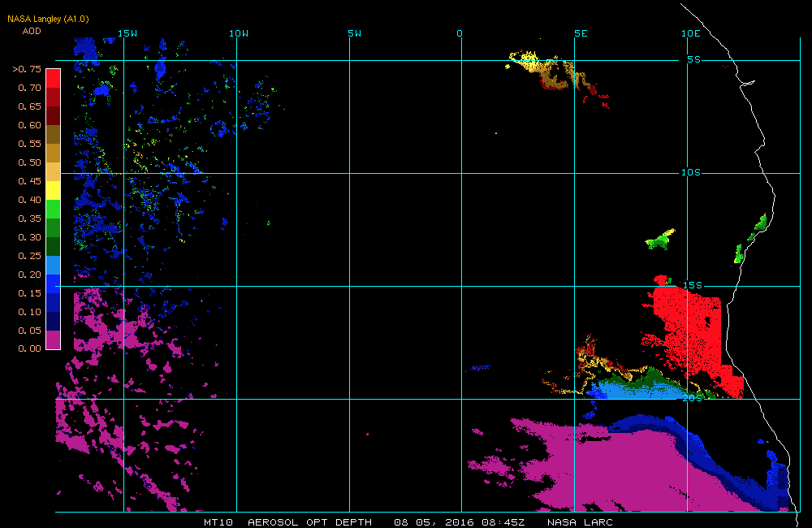
Task: Click the 0 longitude label
Action: coord(460,33)
